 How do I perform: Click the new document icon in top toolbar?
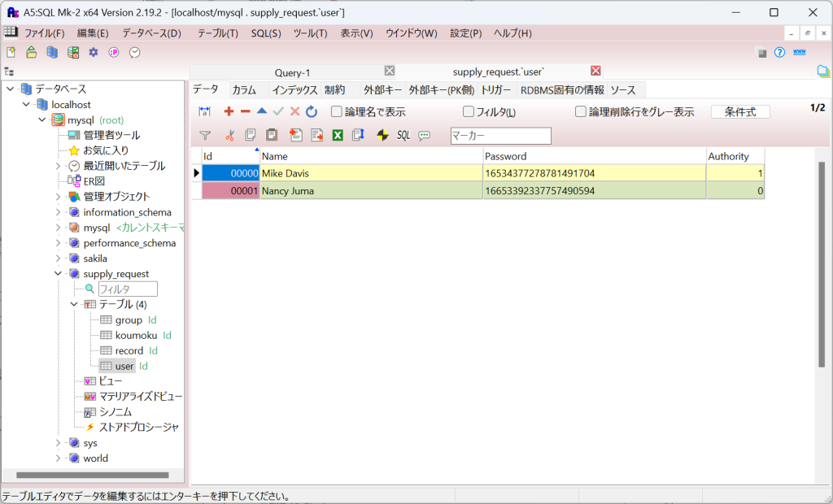(11, 52)
